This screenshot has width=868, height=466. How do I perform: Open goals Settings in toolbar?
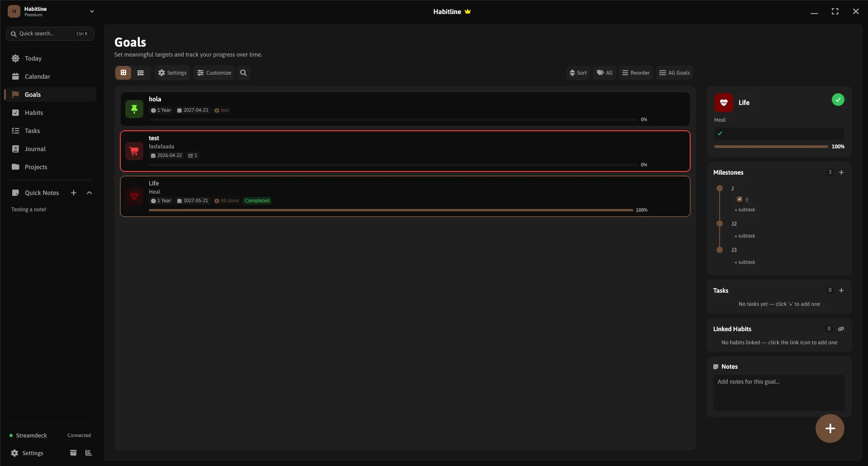pyautogui.click(x=172, y=73)
